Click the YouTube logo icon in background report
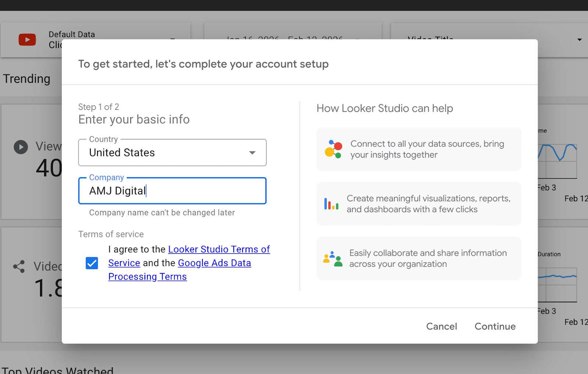Screen dimensions: 588x374 click(x=27, y=40)
